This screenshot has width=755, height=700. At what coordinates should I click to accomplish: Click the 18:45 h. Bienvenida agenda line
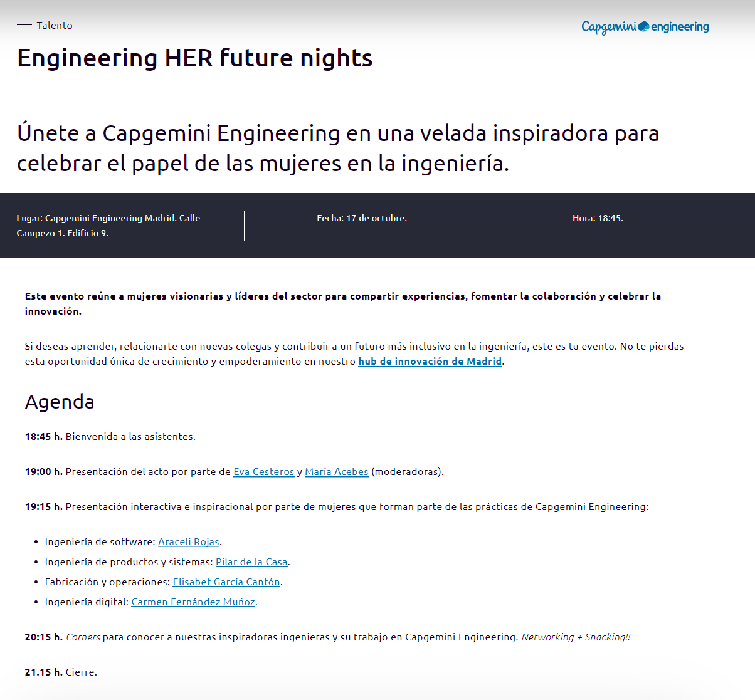click(110, 437)
